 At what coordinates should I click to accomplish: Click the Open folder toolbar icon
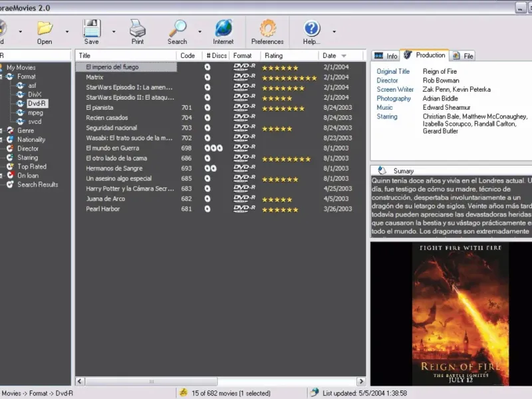click(45, 28)
